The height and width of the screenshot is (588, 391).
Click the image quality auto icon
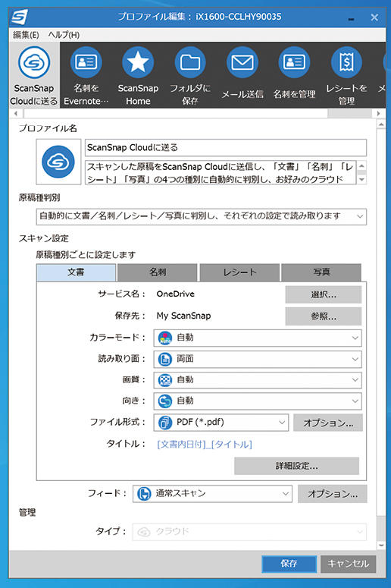coord(165,380)
